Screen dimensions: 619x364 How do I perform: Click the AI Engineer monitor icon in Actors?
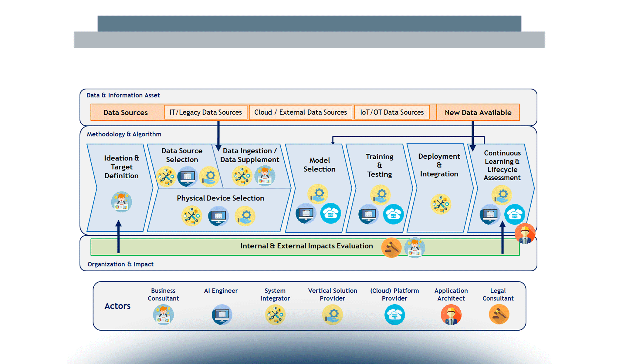(222, 315)
